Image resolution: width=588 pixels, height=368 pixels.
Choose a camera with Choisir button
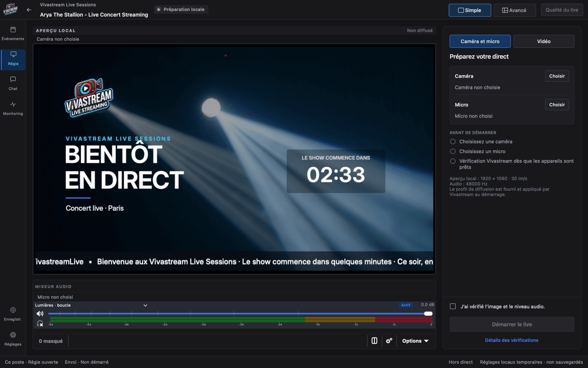(557, 76)
